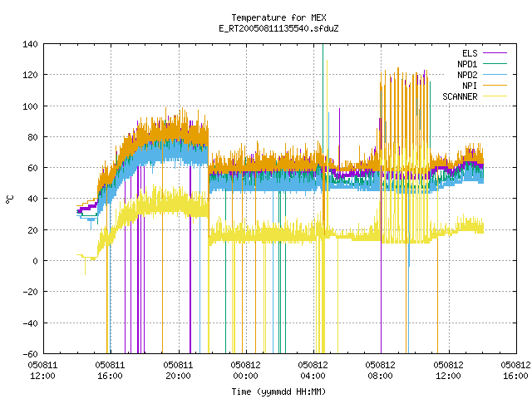Click the NPD2 legend label
The image size is (532, 399).
pos(467,75)
